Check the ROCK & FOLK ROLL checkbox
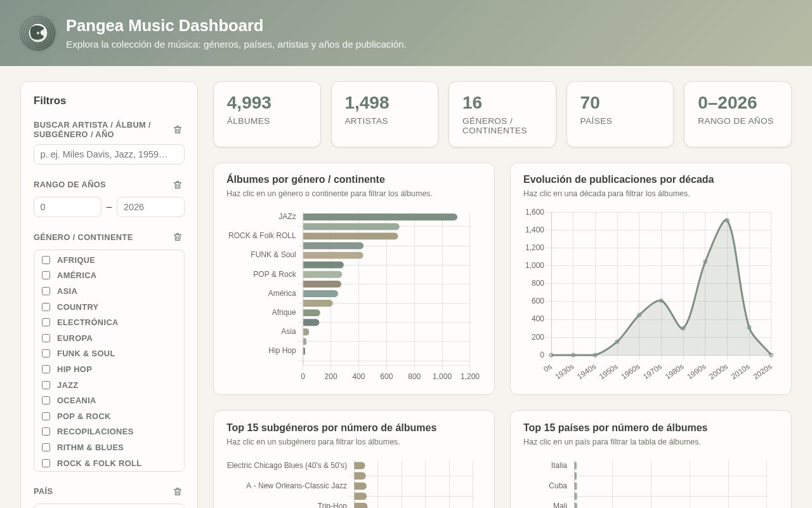The width and height of the screenshot is (812, 508). pos(46,463)
